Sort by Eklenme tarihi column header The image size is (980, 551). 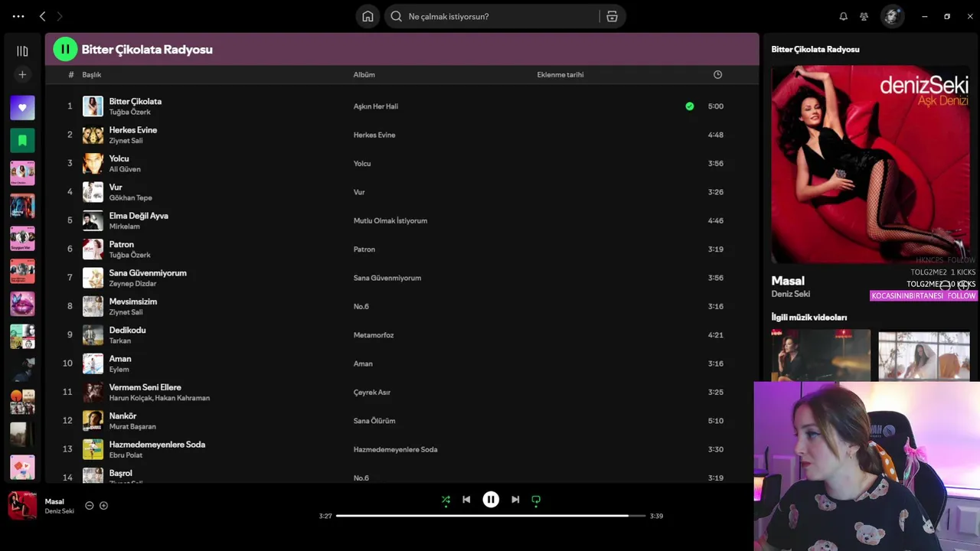pyautogui.click(x=560, y=75)
